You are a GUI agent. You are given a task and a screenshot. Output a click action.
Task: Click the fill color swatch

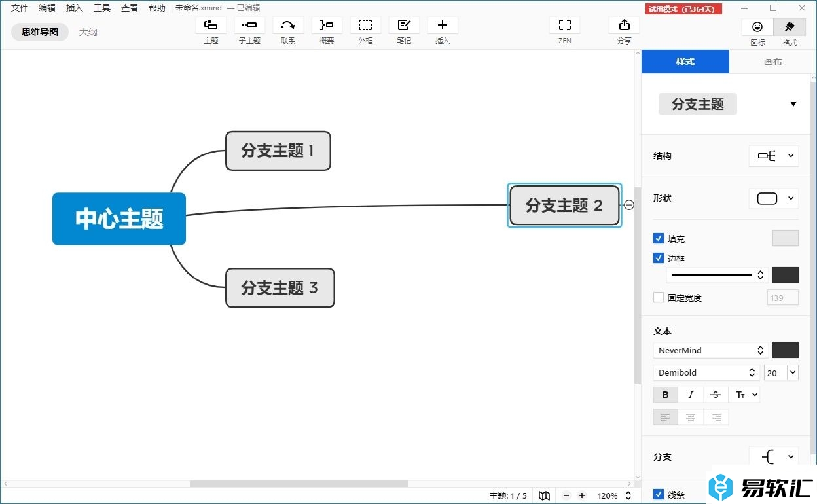[786, 238]
